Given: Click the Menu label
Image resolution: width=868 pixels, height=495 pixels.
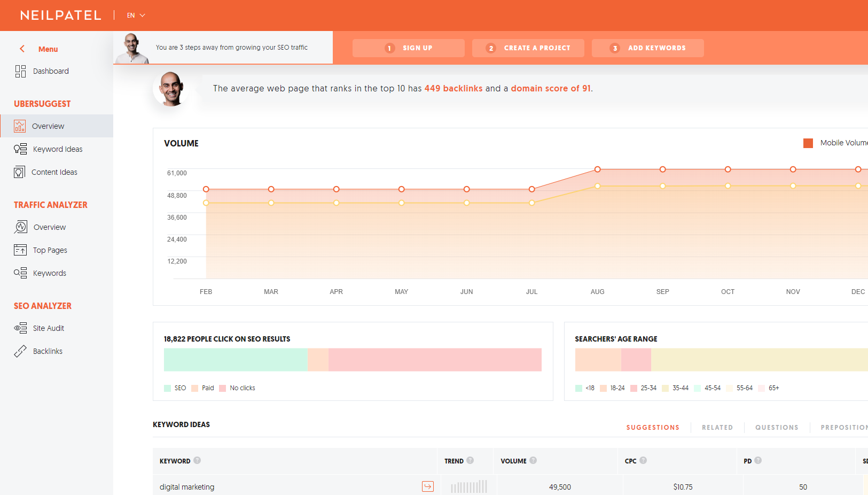Looking at the screenshot, I should [x=48, y=49].
